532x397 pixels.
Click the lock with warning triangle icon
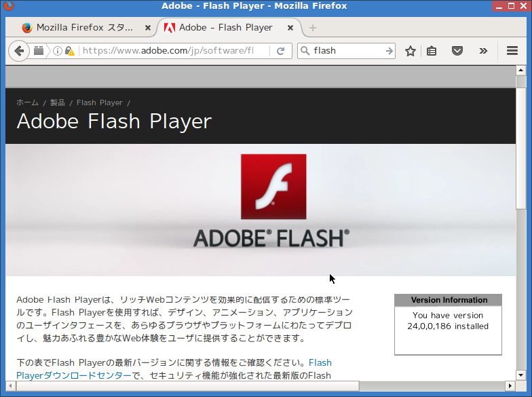coord(69,51)
